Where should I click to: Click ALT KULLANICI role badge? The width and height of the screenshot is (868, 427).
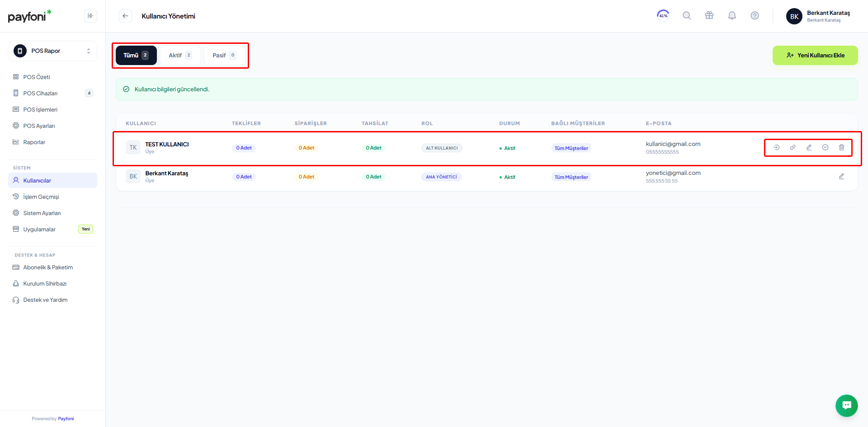point(442,148)
